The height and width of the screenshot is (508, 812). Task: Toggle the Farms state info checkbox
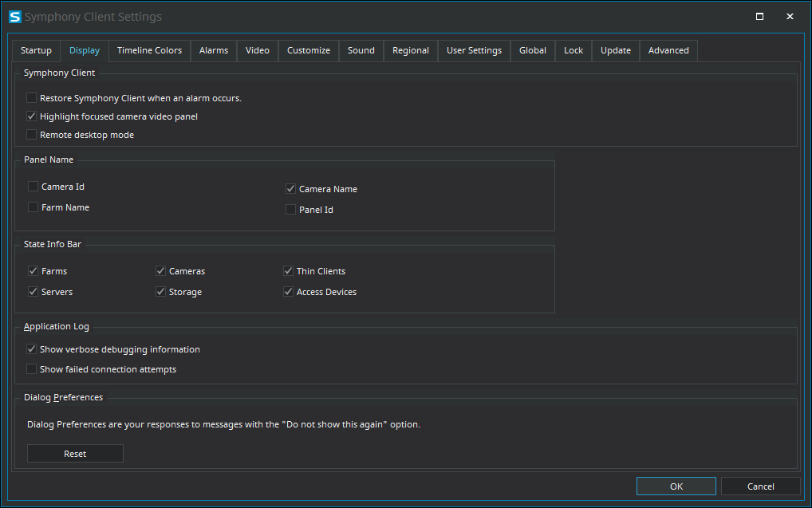pos(34,271)
